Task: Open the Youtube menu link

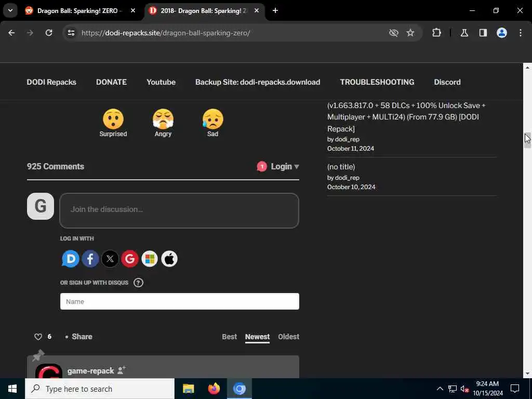Action: [161, 82]
